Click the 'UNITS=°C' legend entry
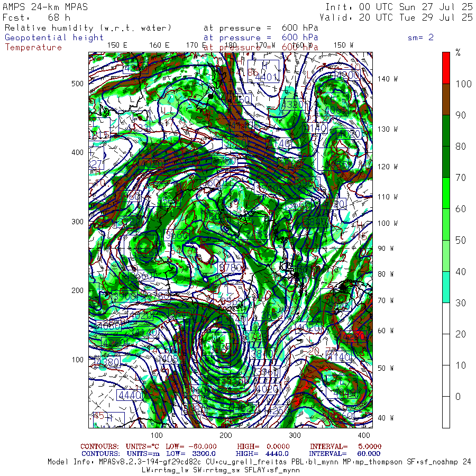476x476 pixels. coord(142,446)
